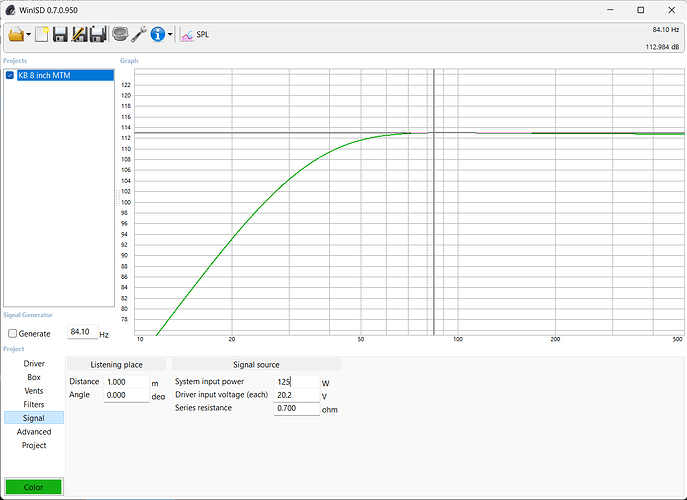
Task: Select the KB 8 inch MTM project
Action: (x=65, y=75)
